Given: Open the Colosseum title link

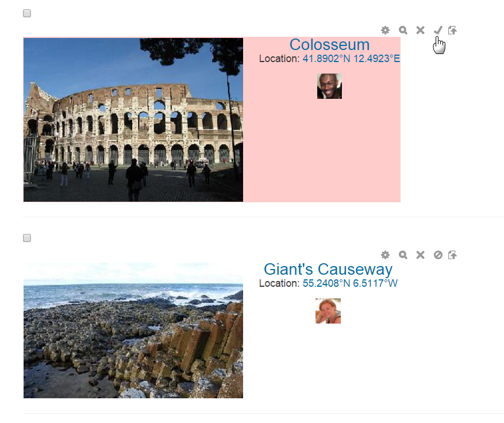Looking at the screenshot, I should tap(329, 45).
